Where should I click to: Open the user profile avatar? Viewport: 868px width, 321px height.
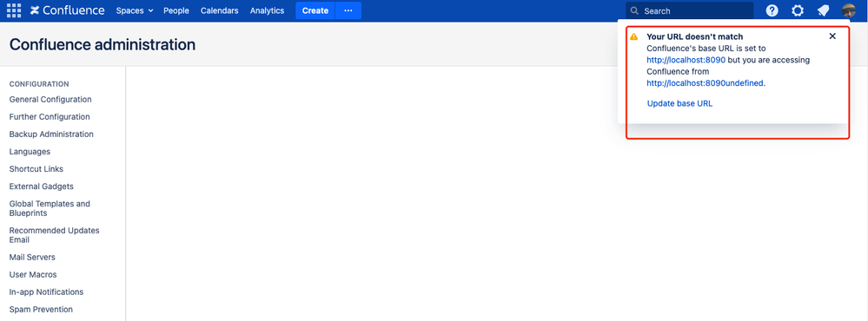tap(849, 10)
